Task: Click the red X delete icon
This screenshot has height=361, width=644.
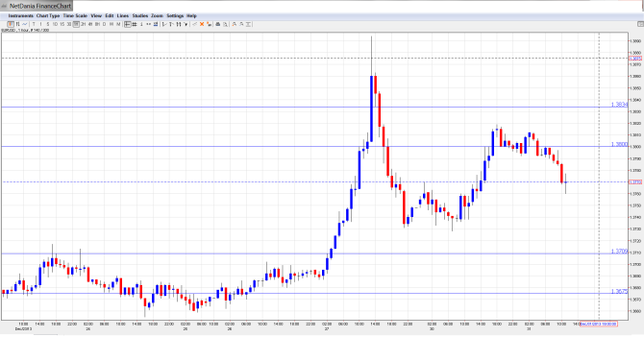Action: pyautogui.click(x=202, y=24)
